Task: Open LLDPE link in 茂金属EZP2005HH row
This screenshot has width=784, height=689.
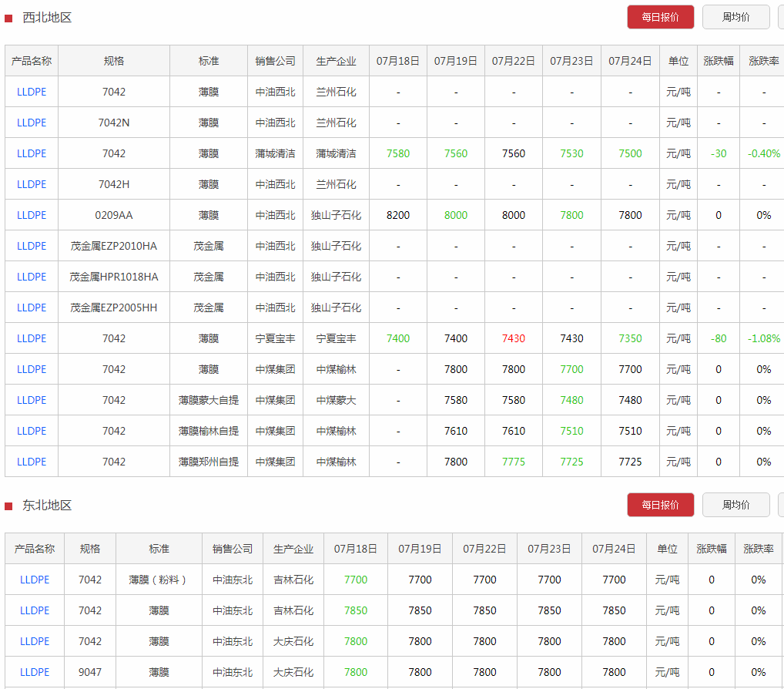Action: (32, 308)
